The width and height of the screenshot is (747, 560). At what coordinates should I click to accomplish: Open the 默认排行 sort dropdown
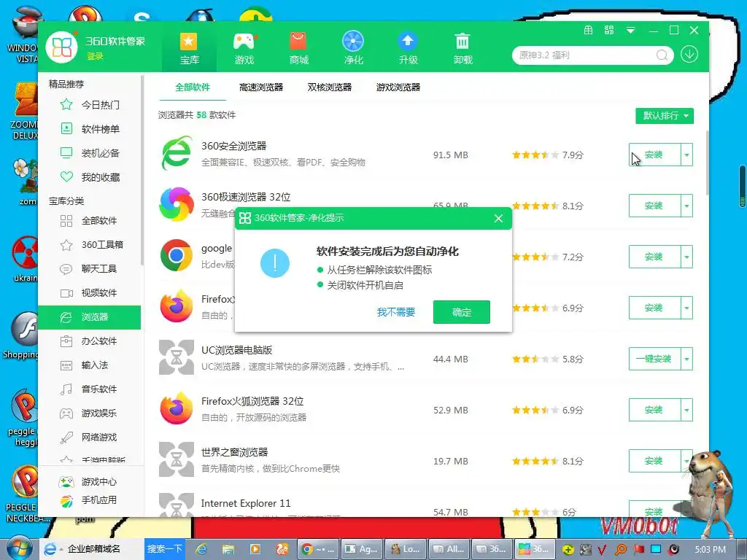[664, 116]
